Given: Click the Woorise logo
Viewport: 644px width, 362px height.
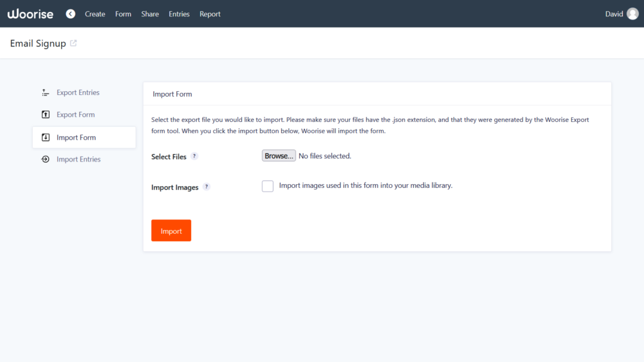Looking at the screenshot, I should 30,13.
